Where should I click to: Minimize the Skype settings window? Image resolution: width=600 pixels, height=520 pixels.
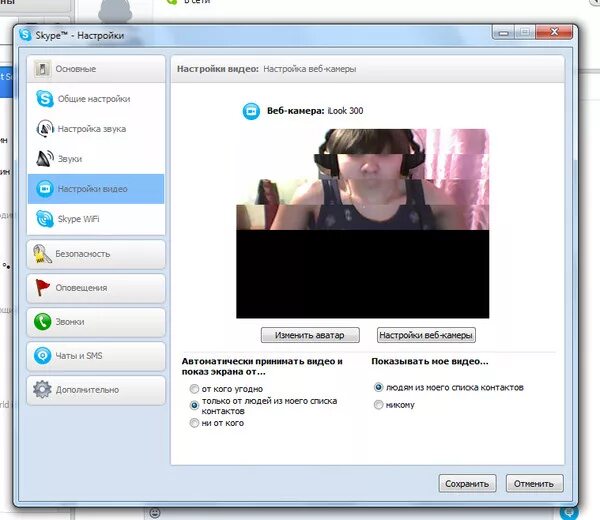pos(504,33)
